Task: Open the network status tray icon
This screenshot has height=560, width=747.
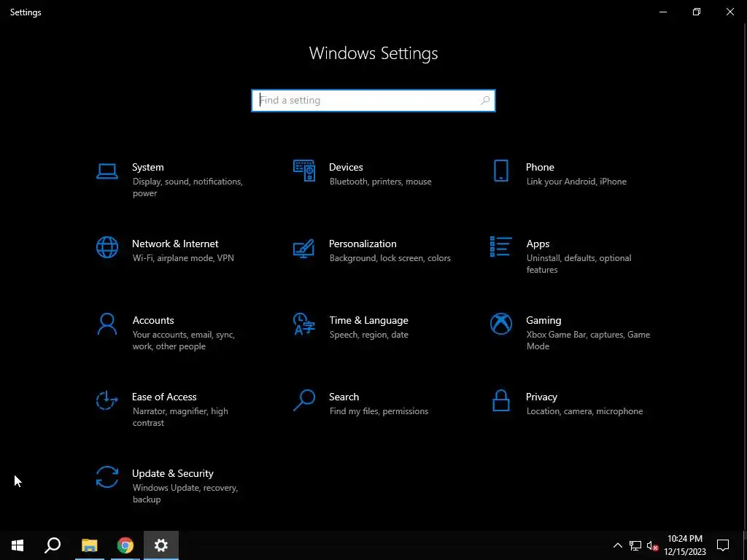Action: pos(635,545)
